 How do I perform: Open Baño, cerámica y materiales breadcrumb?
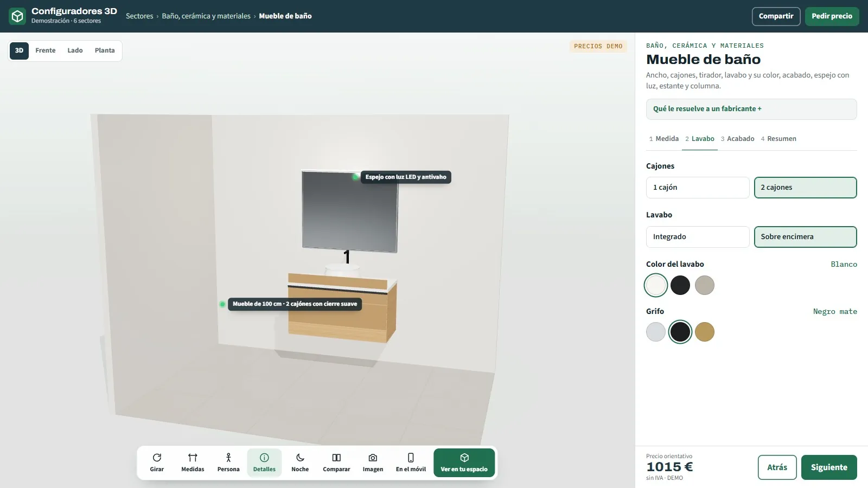tap(206, 16)
